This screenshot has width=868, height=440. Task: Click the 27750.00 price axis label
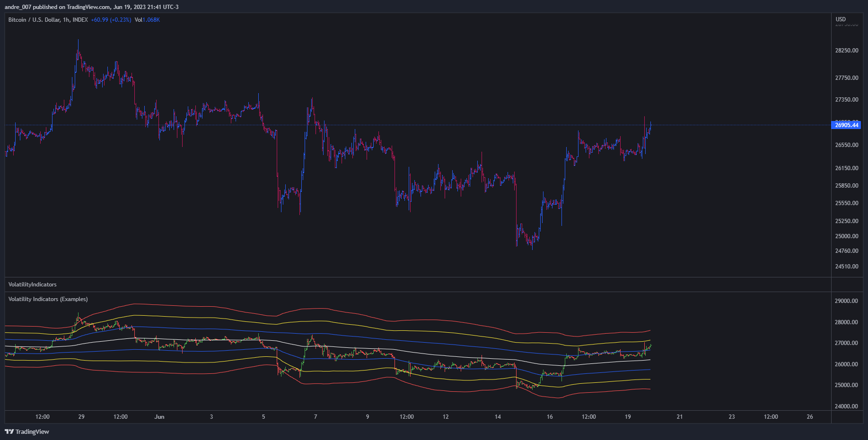coord(847,78)
